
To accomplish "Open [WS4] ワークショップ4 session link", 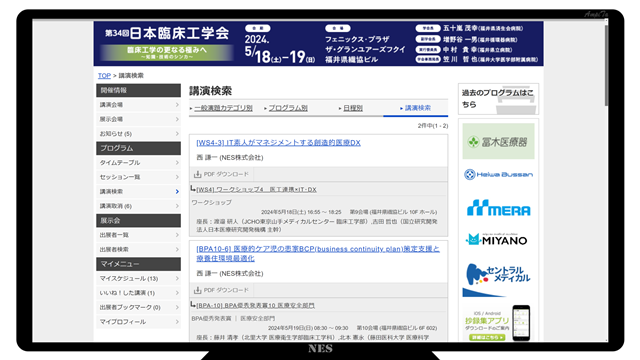I will 256,189.
